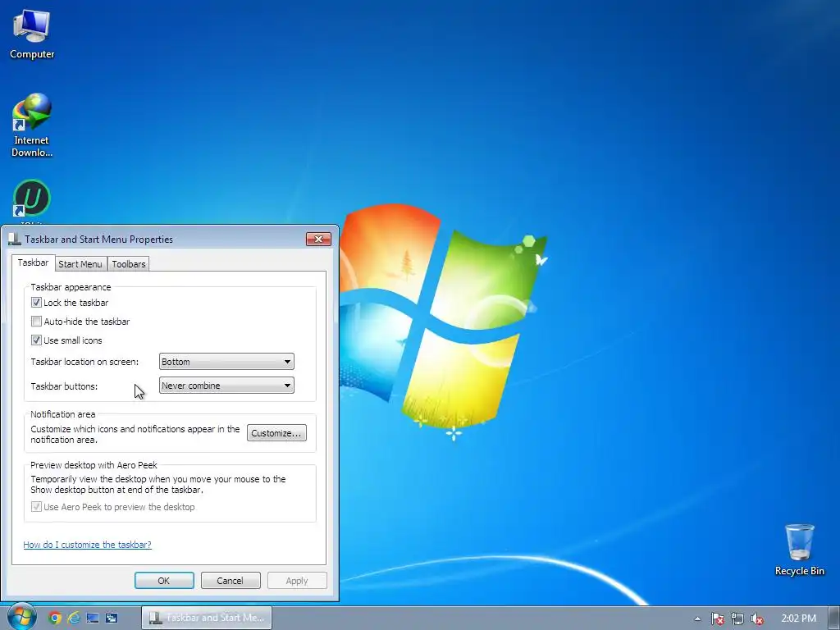Screen dimensions: 840x630
Task: Open How do I customize the taskbar? link
Action: (87, 545)
